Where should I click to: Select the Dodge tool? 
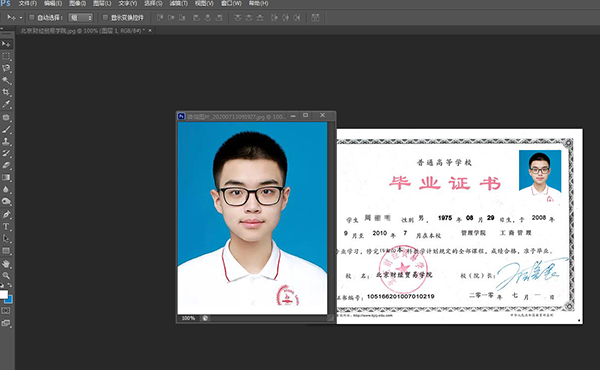point(6,201)
